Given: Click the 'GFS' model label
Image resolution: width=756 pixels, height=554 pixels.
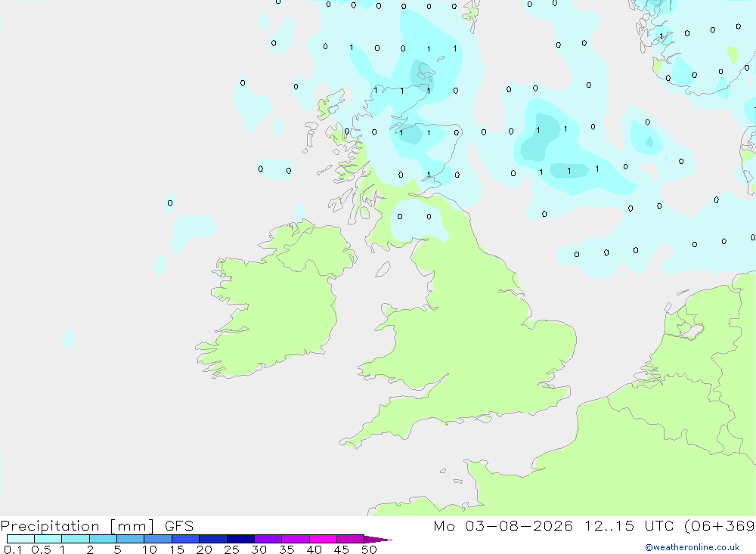Looking at the screenshot, I should 179,526.
